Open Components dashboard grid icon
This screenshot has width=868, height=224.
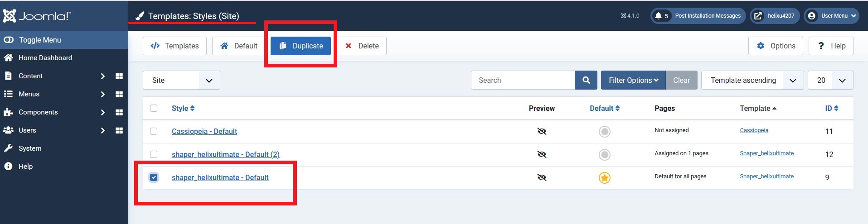(x=119, y=112)
